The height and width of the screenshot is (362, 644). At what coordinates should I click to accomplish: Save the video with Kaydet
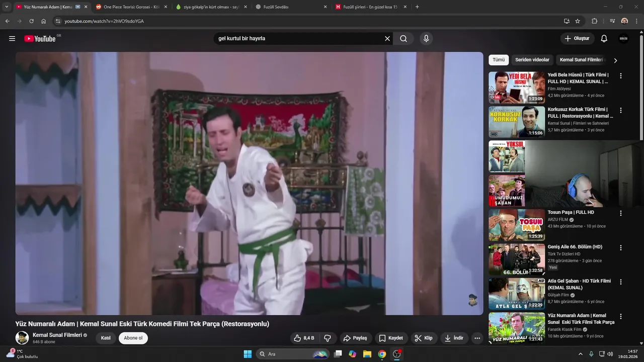(391, 338)
